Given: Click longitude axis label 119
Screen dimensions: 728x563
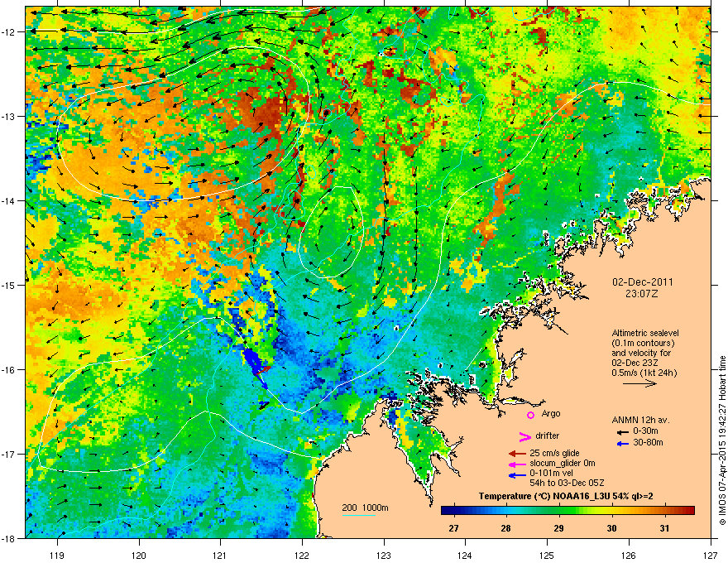Looking at the screenshot, I should pyautogui.click(x=58, y=555).
